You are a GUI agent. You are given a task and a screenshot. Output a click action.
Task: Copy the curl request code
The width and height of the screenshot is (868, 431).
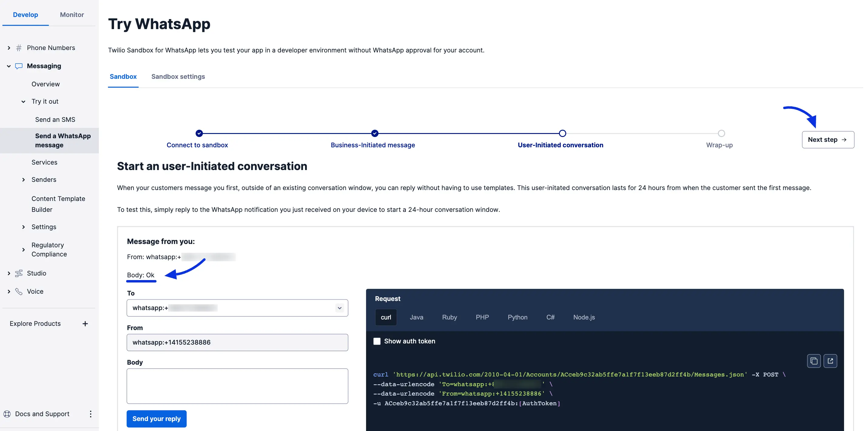pyautogui.click(x=814, y=361)
